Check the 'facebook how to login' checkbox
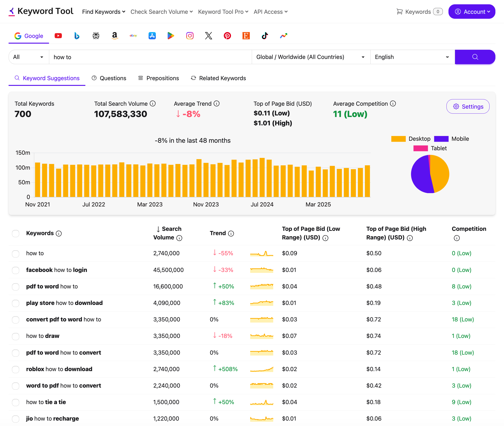Screen dimensions: 504x426 [15, 270]
